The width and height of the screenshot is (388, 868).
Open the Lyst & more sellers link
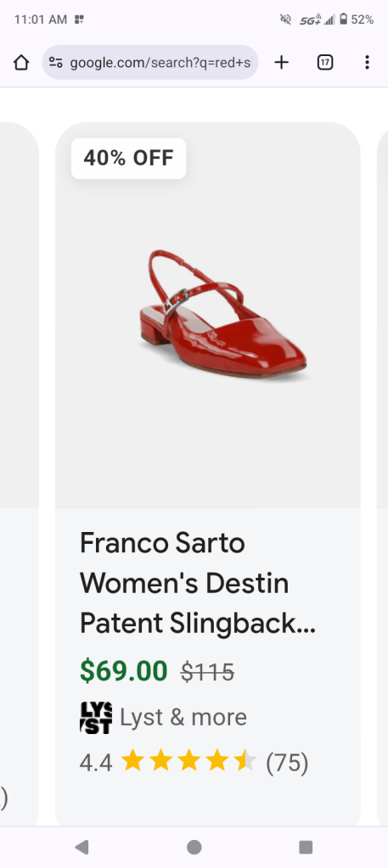click(x=183, y=718)
